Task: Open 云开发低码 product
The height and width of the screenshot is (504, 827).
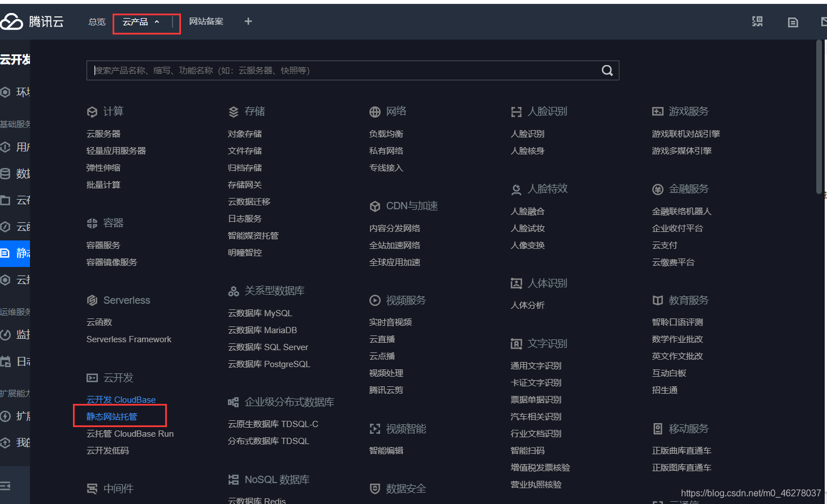Action: click(x=107, y=451)
